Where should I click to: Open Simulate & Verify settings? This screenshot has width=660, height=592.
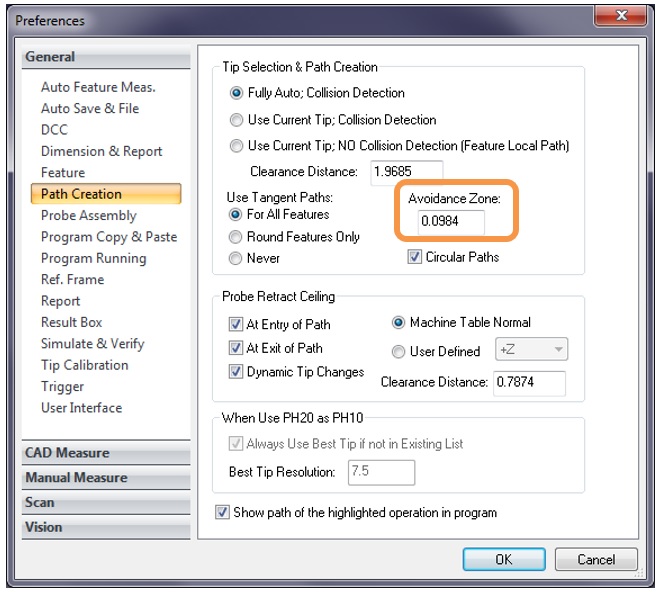(93, 344)
